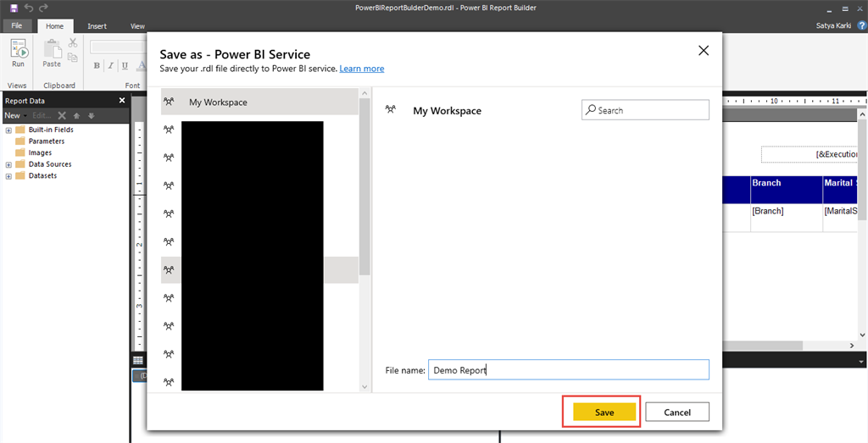Switch to the View ribbon tab

137,26
